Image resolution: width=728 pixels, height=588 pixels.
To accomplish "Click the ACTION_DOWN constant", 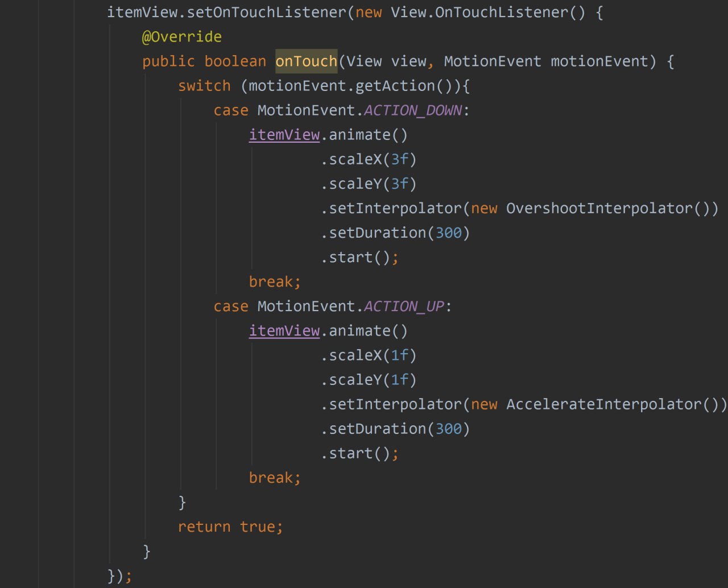I will tap(413, 110).
